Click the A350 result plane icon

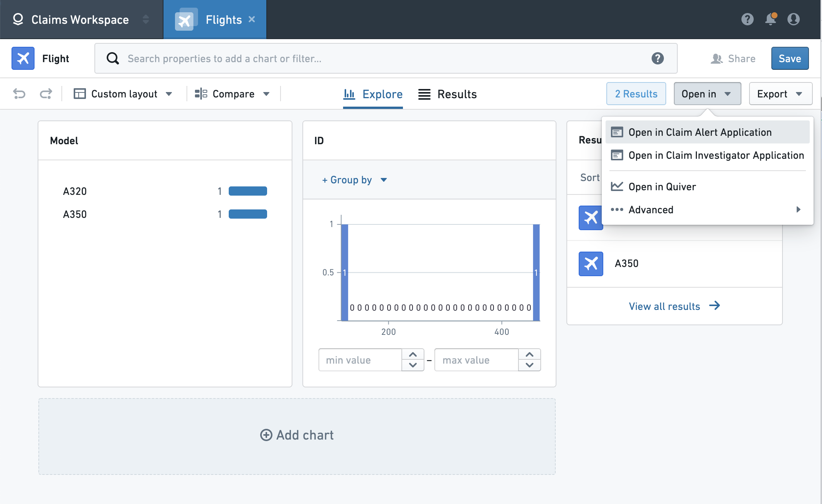click(x=591, y=264)
